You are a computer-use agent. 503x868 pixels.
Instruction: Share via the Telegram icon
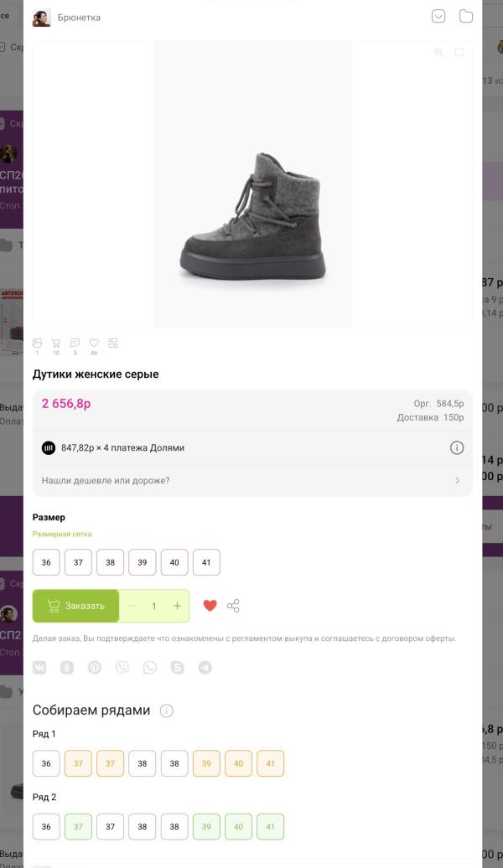(x=205, y=668)
